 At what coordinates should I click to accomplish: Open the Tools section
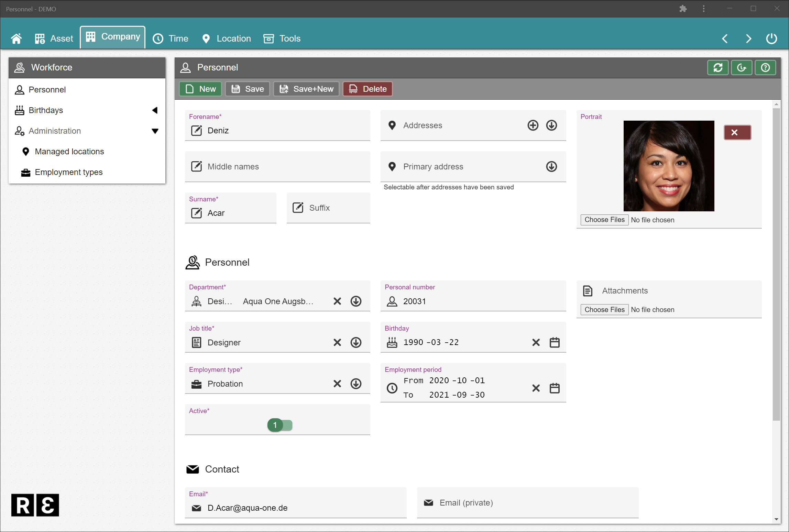tap(282, 38)
